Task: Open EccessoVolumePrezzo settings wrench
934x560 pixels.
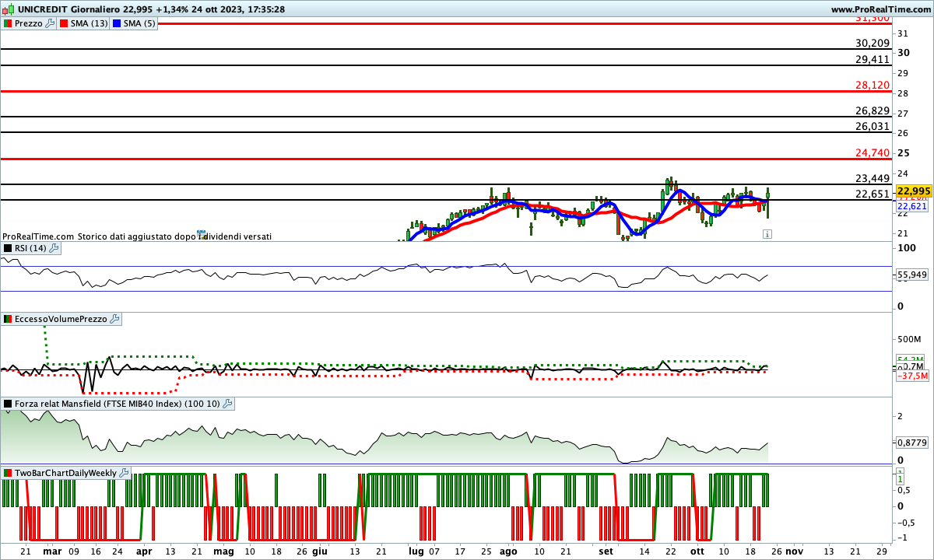Action: click(114, 319)
